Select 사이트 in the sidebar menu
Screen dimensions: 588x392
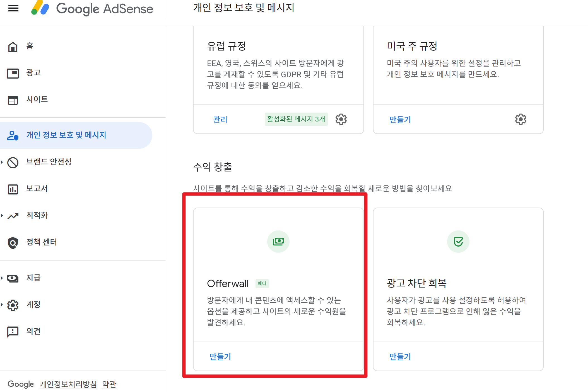tap(37, 99)
